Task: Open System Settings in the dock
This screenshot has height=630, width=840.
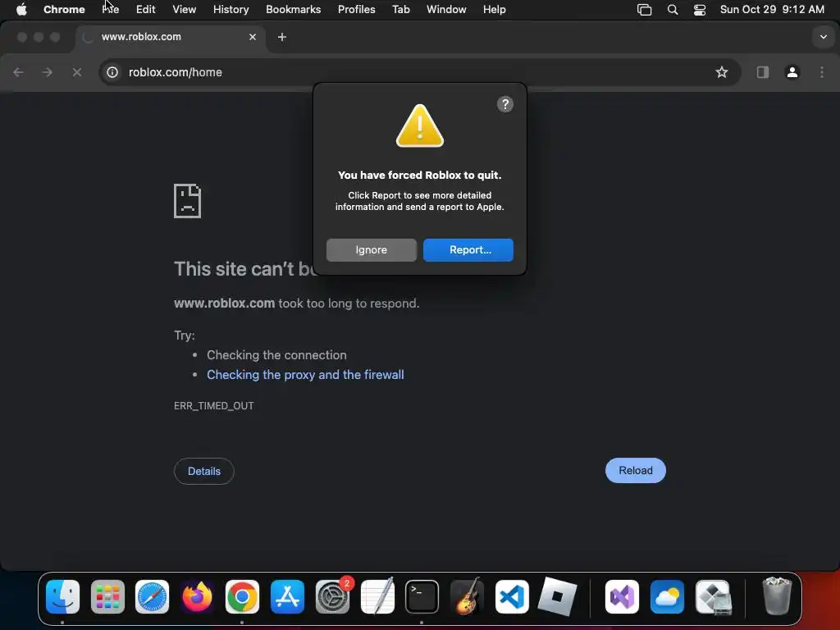Action: pos(332,596)
